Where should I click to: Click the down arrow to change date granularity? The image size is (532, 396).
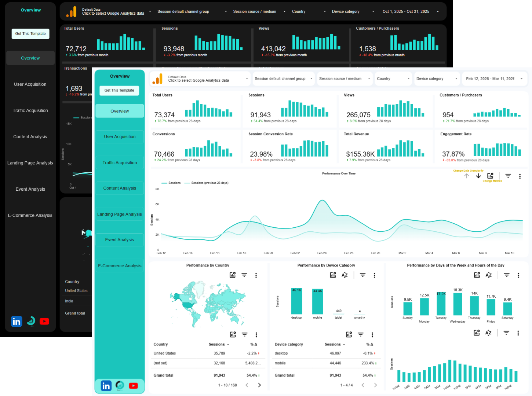tap(478, 176)
